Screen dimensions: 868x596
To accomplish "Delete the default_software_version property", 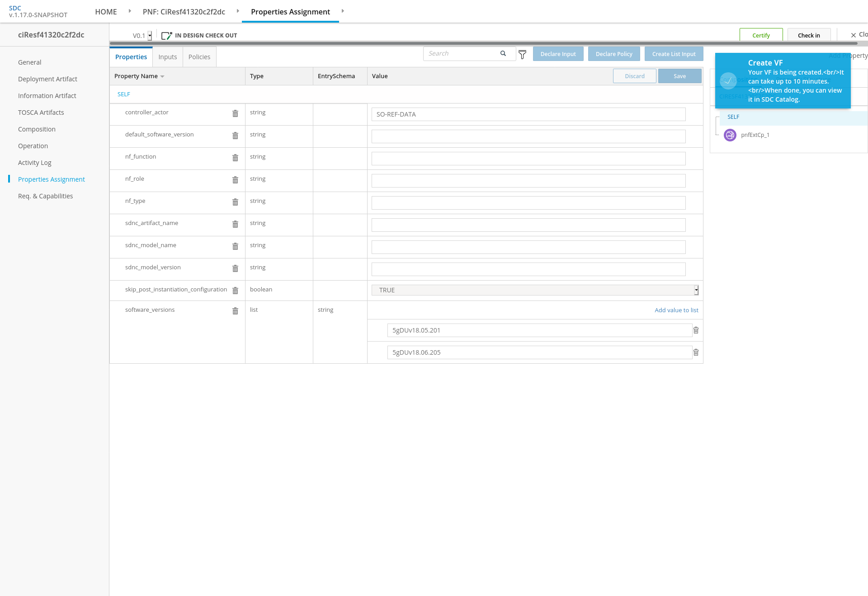I will click(x=235, y=136).
